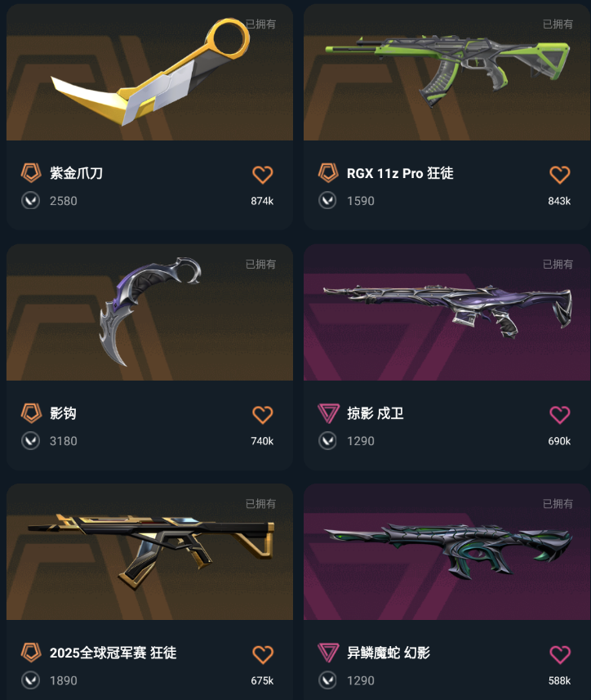
Task: Click the 已拥有 tag on the 2025 Champions Vandal
Action: pos(261,504)
